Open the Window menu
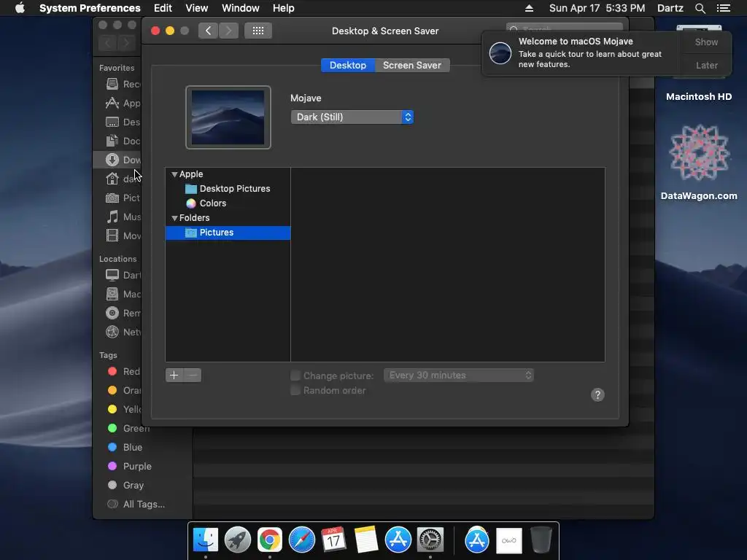747x560 pixels. pos(241,8)
